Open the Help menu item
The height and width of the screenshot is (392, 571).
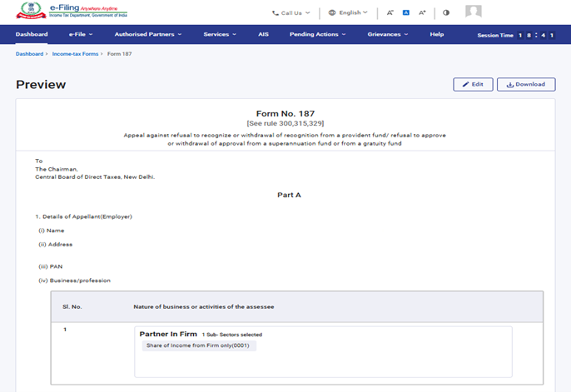pos(437,35)
